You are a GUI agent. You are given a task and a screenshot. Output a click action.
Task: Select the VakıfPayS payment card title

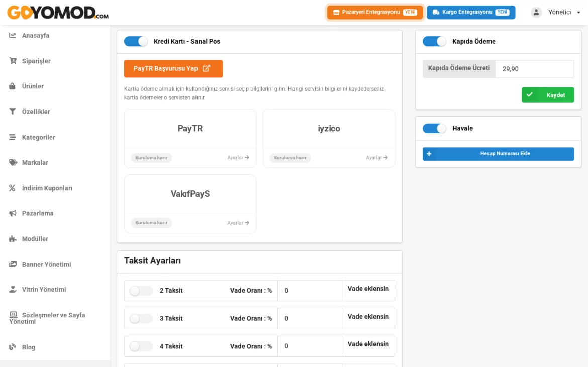[x=190, y=194]
